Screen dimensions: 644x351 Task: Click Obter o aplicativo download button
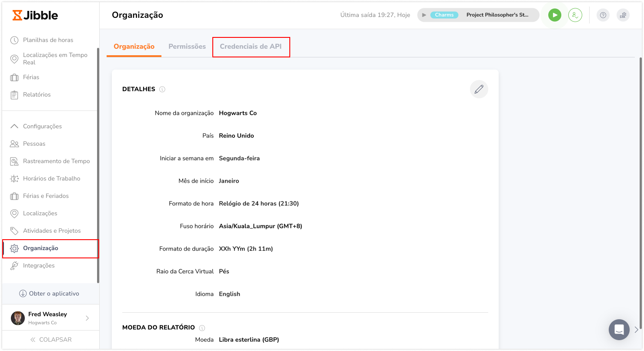pos(49,294)
